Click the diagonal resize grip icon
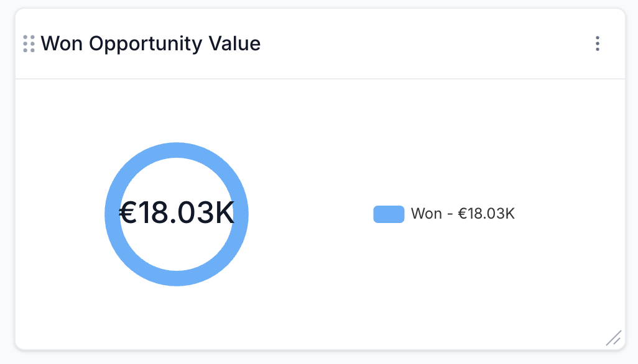This screenshot has height=364, width=638. (x=614, y=337)
